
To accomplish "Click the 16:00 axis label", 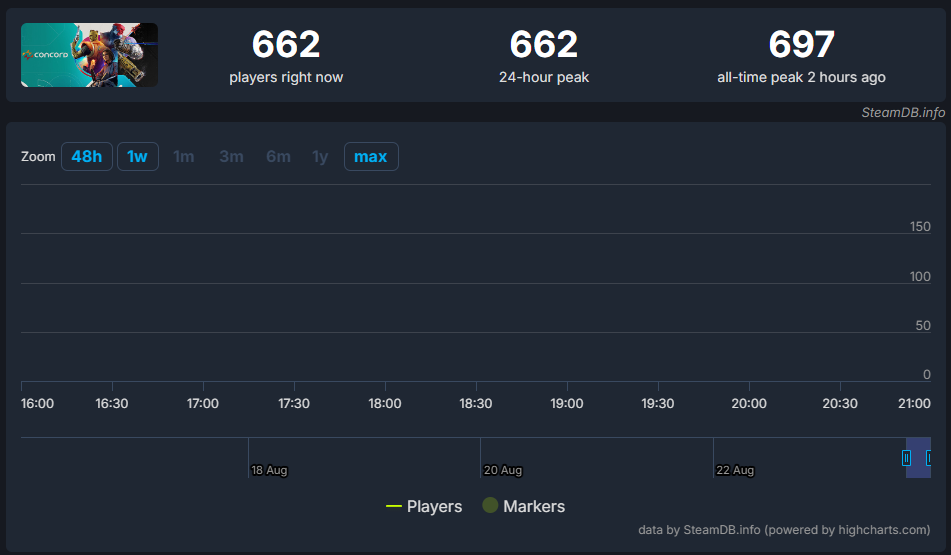I will click(38, 403).
